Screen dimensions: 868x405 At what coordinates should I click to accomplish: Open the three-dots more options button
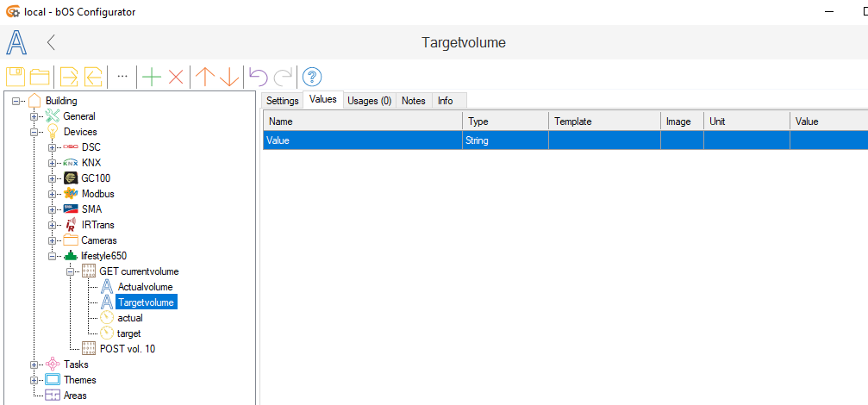[x=122, y=76]
